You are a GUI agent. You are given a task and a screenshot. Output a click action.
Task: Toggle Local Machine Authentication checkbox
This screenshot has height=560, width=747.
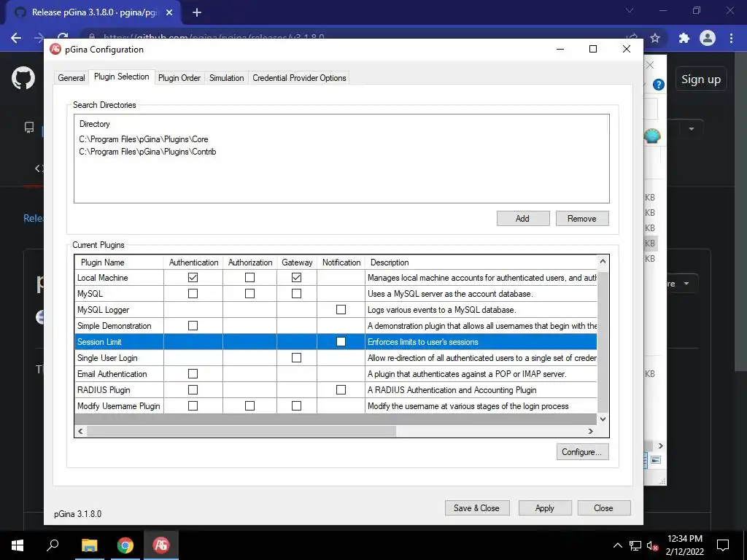pos(193,278)
